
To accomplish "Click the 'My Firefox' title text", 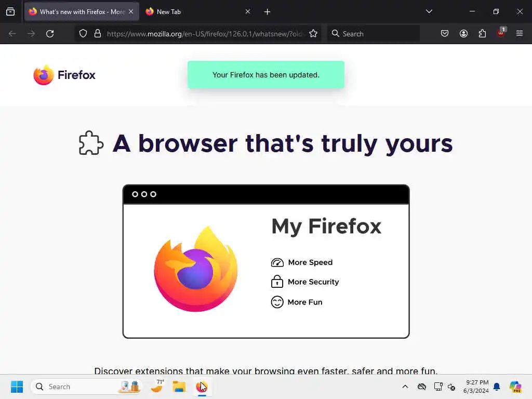I will coord(326,227).
